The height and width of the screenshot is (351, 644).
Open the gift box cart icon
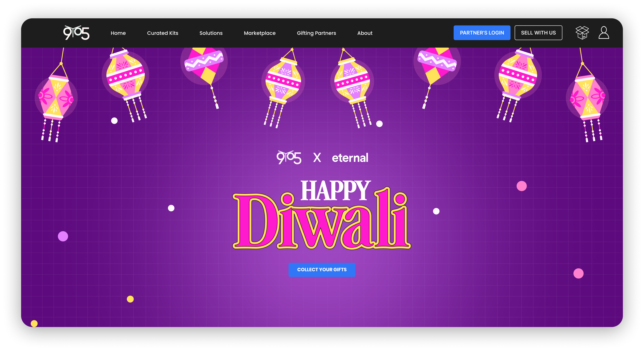[582, 33]
